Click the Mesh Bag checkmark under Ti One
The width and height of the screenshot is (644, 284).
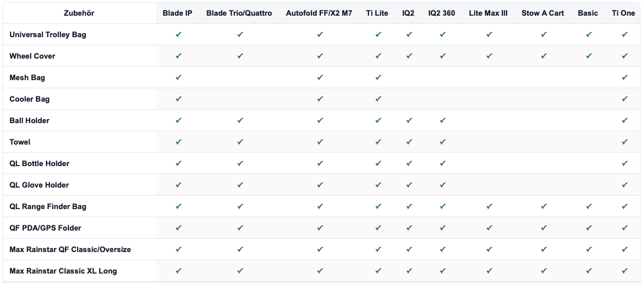(625, 77)
